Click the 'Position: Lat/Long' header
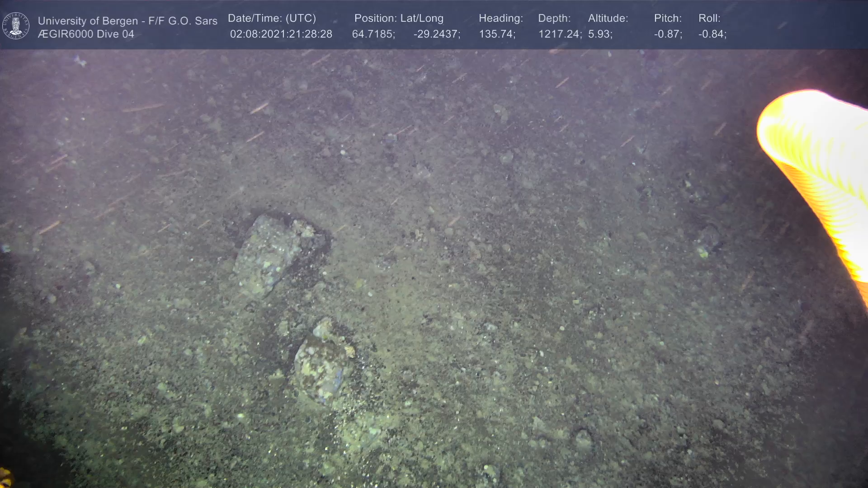868x488 pixels. [399, 19]
